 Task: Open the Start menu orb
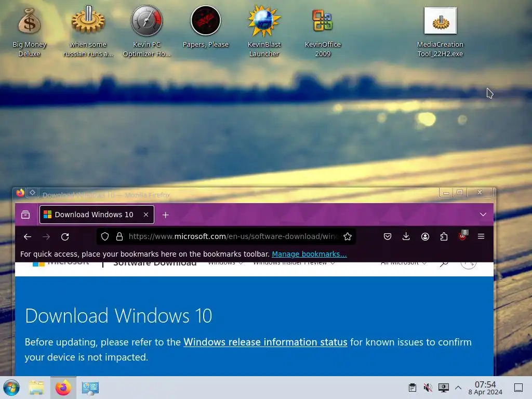(x=11, y=388)
